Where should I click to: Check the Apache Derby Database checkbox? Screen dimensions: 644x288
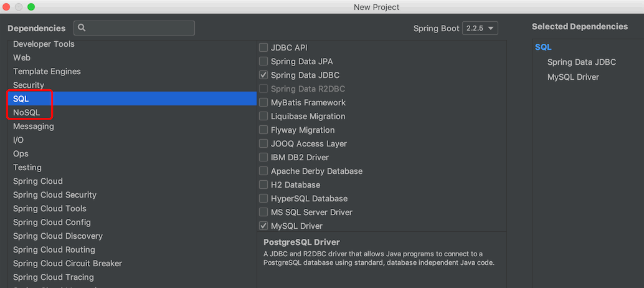263,171
